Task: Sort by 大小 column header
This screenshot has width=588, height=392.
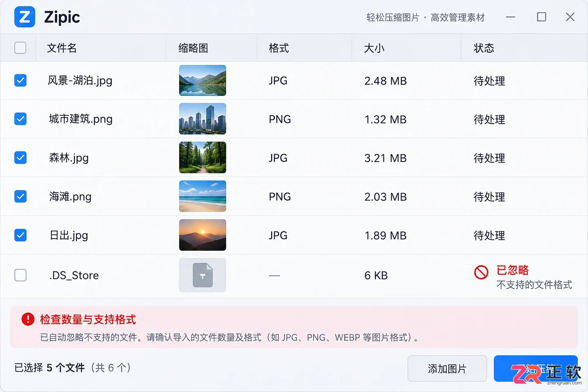Action: 374,48
